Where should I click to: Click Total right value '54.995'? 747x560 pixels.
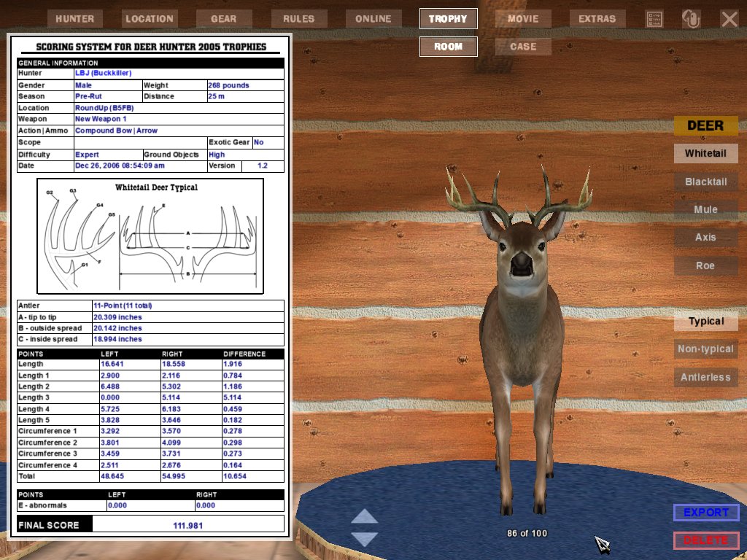pos(174,476)
